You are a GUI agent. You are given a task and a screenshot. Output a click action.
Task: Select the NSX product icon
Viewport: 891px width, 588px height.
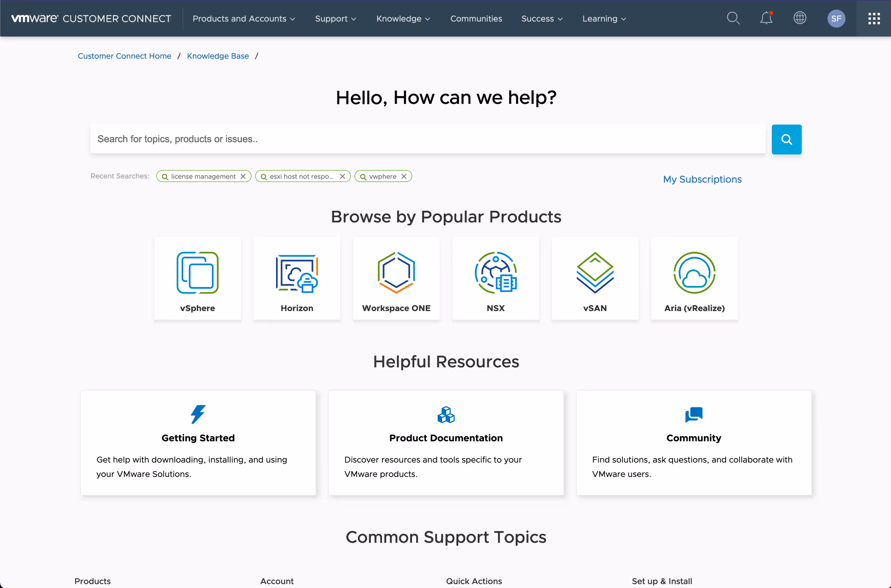click(x=495, y=273)
